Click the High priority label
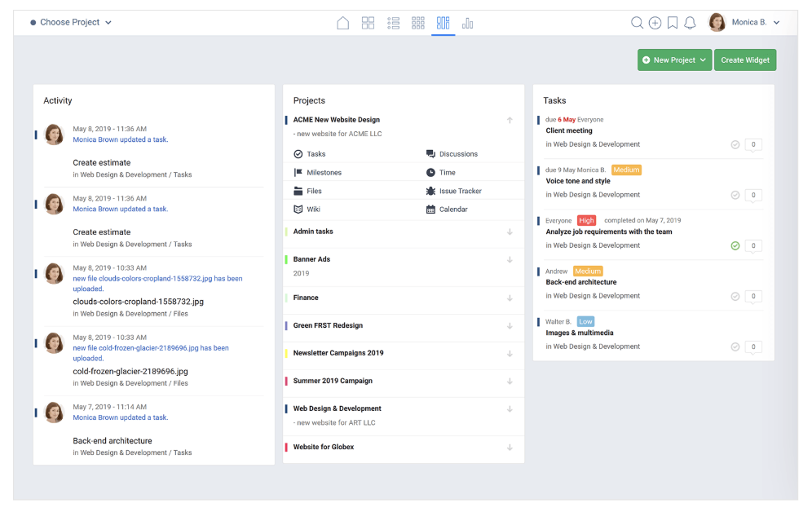Image resolution: width=812 pixels, height=512 pixels. [x=586, y=220]
